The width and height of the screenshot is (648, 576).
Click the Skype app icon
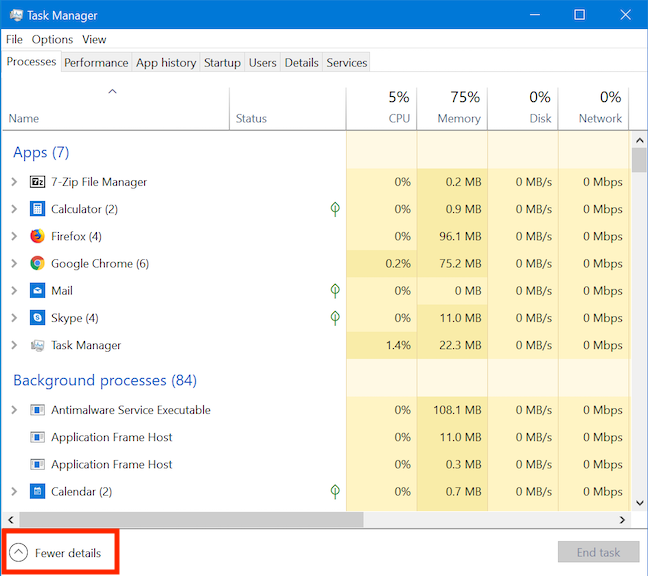point(37,318)
